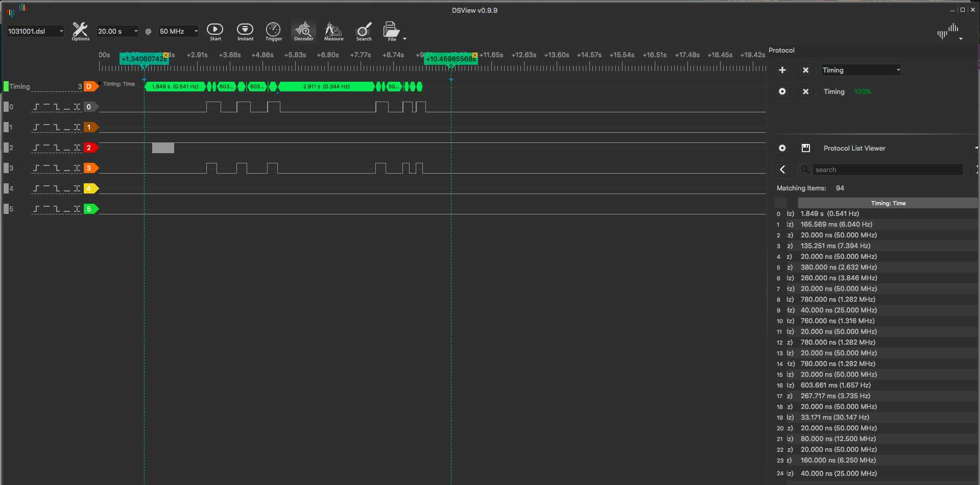Click into the protocol search field
980x485 pixels.
click(x=888, y=169)
